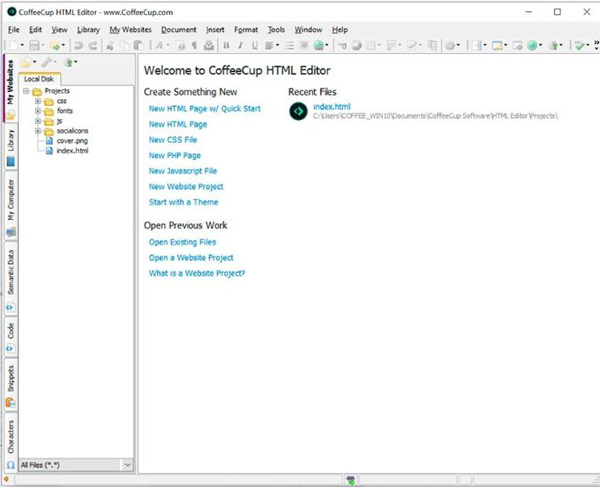
Task: Open recent file index.html
Action: 332,107
